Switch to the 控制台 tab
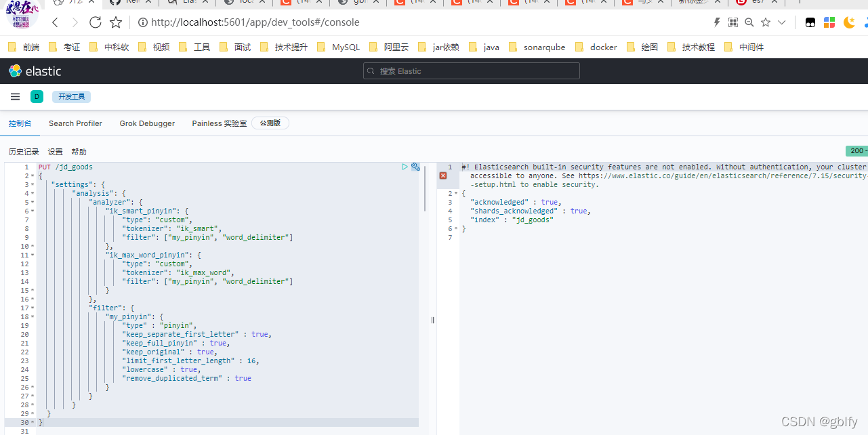Screen dimensions: 868x435 click(x=20, y=123)
